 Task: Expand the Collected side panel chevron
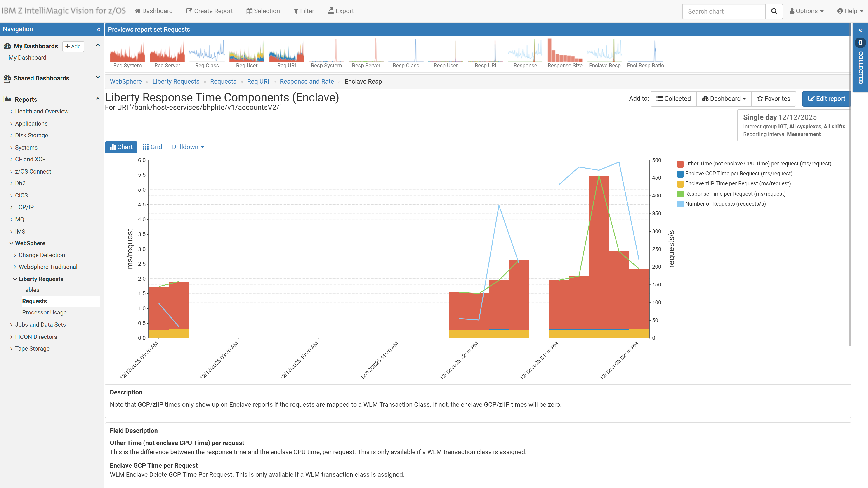tap(860, 30)
